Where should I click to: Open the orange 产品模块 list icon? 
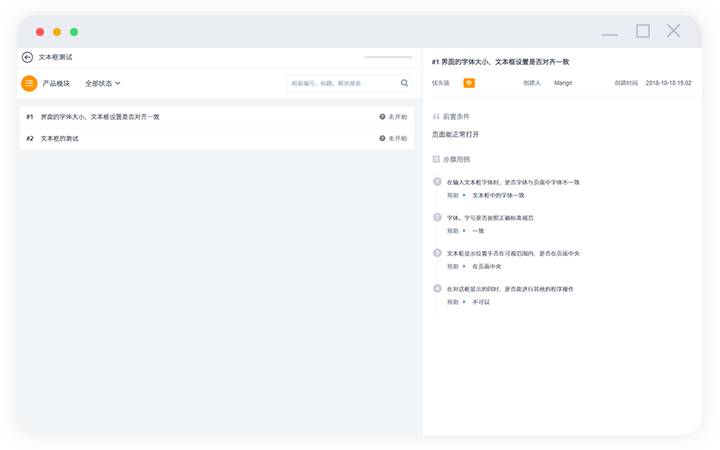click(x=29, y=84)
